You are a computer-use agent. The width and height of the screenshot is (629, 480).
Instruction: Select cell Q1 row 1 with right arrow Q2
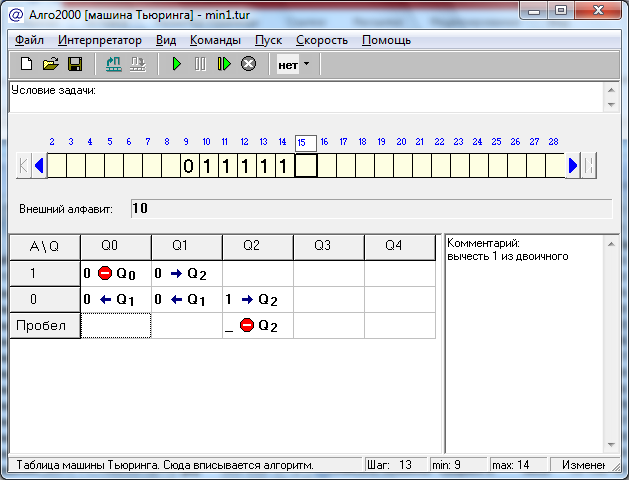(x=187, y=273)
